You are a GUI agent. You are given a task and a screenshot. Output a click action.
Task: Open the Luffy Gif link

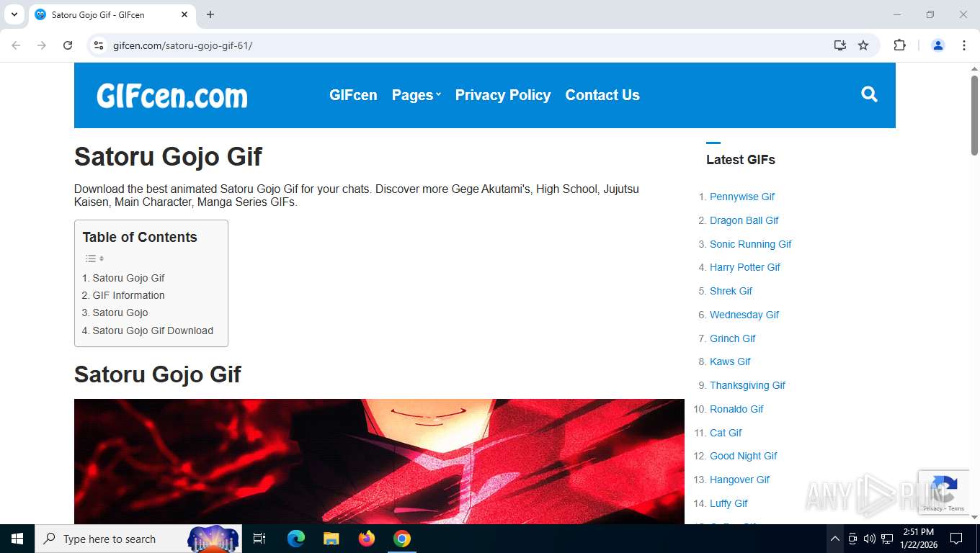point(729,503)
